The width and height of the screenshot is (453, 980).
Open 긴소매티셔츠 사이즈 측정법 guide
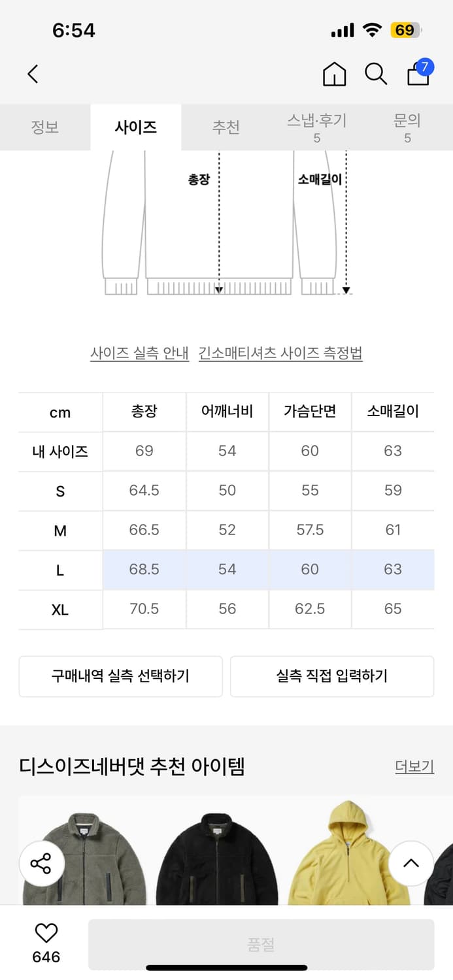[282, 352]
